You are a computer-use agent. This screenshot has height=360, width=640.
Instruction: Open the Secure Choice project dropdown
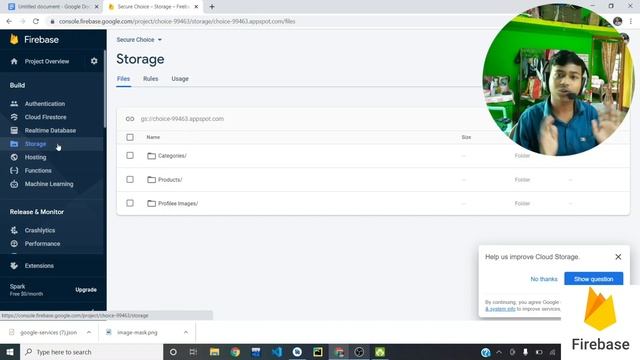click(139, 40)
